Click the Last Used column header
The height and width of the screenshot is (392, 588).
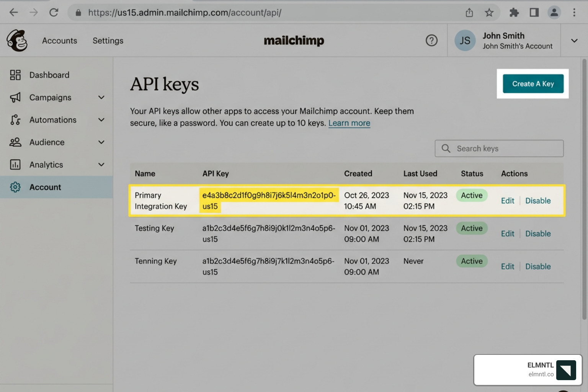click(x=420, y=173)
